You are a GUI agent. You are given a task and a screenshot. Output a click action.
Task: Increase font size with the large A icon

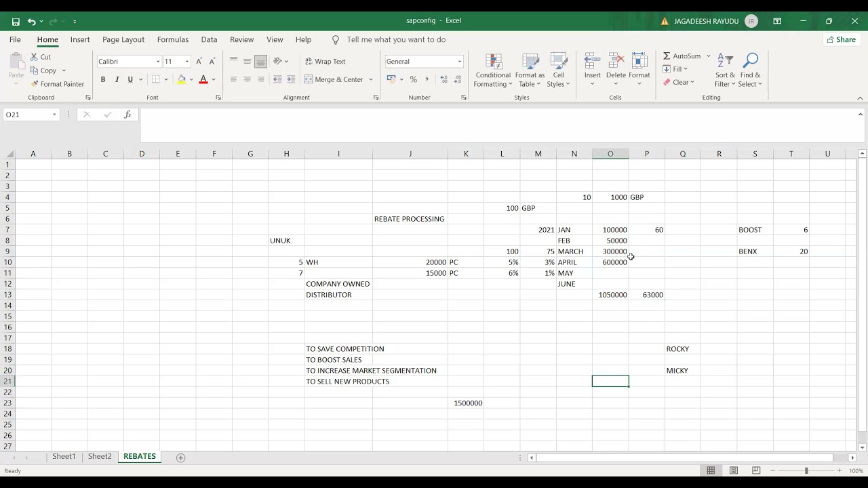(x=199, y=62)
